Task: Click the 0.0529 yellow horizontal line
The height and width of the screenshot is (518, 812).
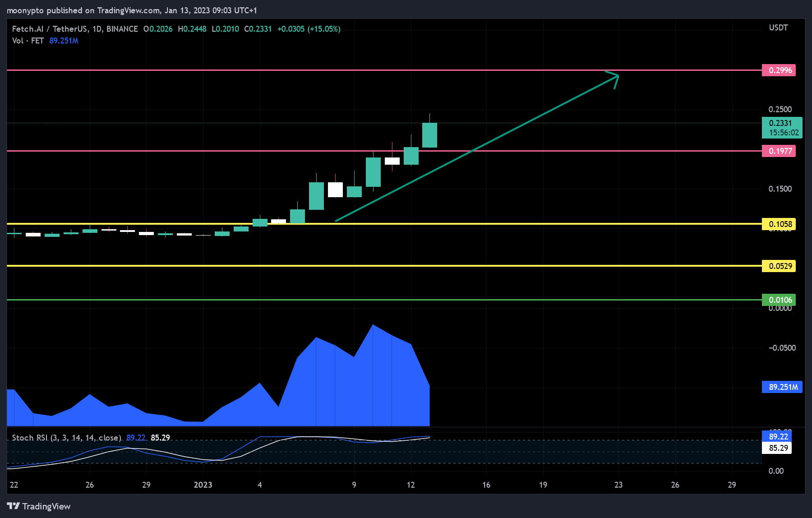Action: [x=383, y=266]
